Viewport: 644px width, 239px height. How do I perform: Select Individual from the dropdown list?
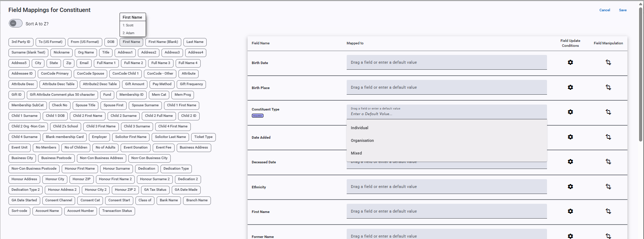(359, 128)
